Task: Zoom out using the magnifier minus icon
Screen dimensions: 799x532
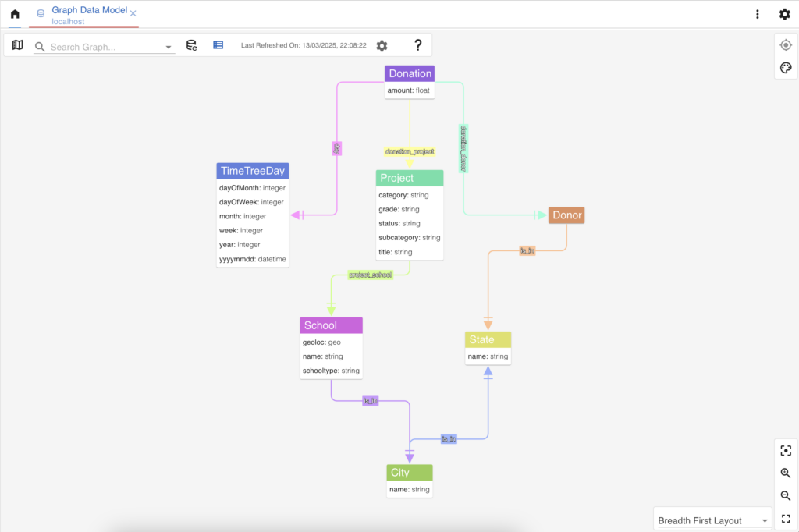Action: pyautogui.click(x=786, y=495)
